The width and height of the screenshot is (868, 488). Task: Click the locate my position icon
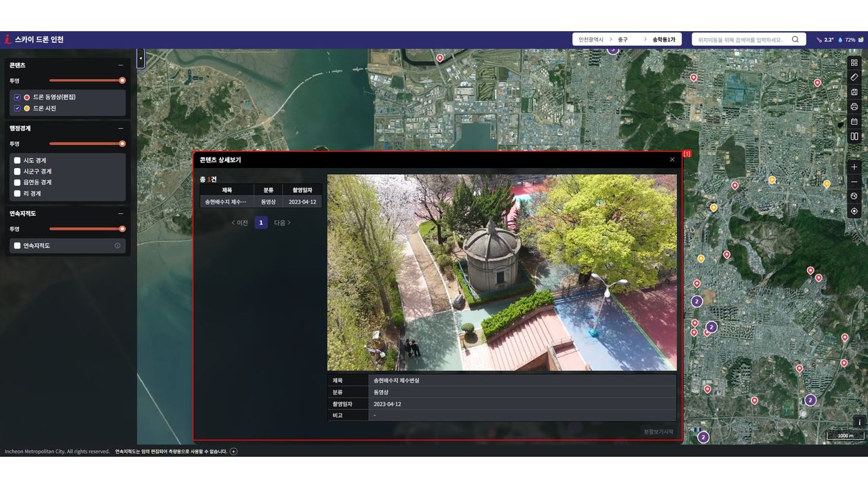coord(854,211)
